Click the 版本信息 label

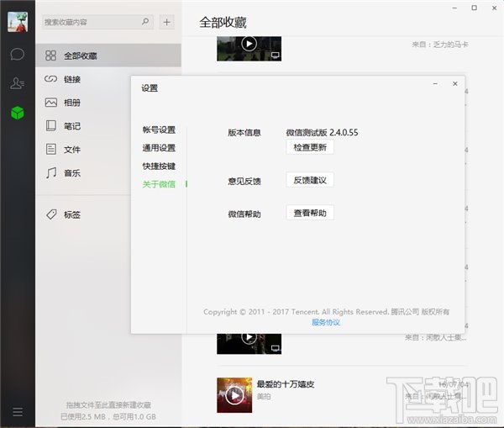pos(244,133)
